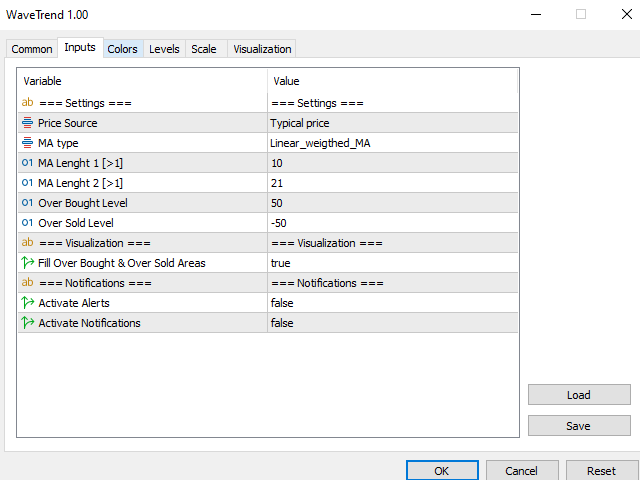Minimize the WaveTrend dialog window
Viewport: 640px width, 480px height.
(536, 14)
